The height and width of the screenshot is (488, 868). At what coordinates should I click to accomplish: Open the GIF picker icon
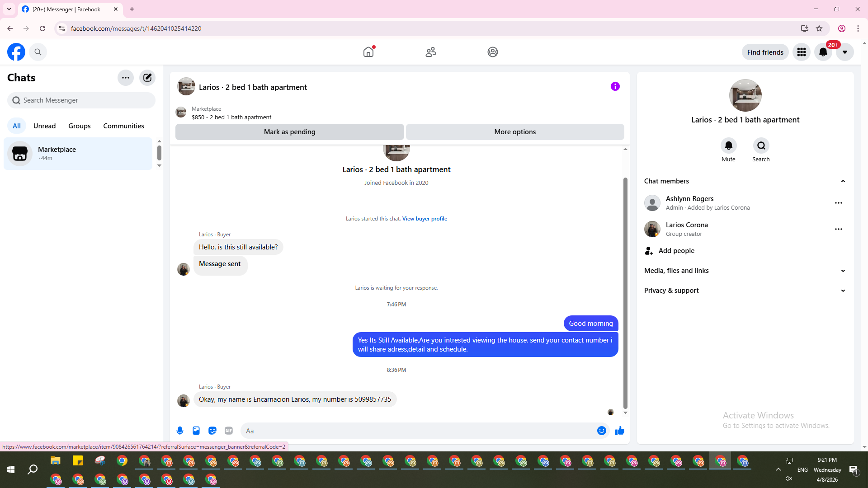[229, 431]
